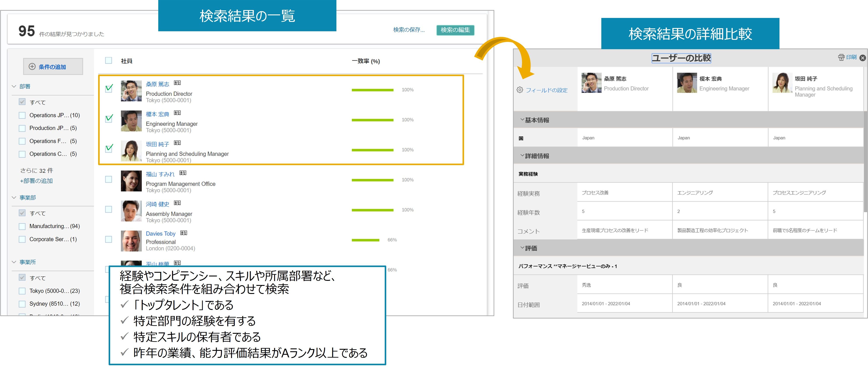
Task: Check the Sydney (8510… (12) location filter
Action: pyautogui.click(x=22, y=304)
